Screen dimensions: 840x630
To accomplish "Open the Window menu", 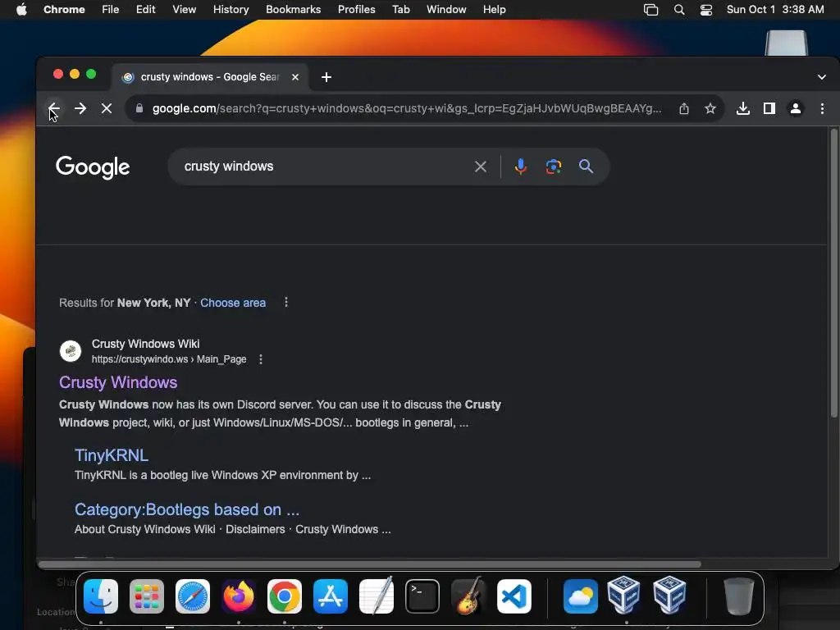I will (446, 10).
